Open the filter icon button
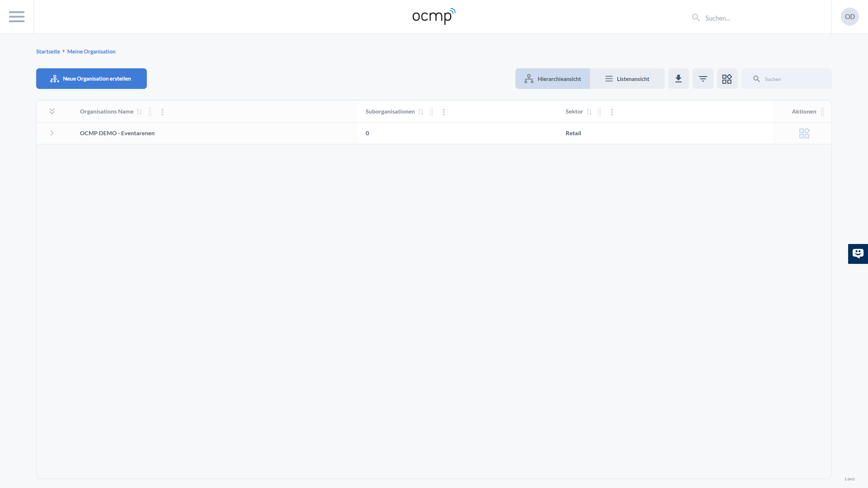The height and width of the screenshot is (488, 868). click(703, 79)
